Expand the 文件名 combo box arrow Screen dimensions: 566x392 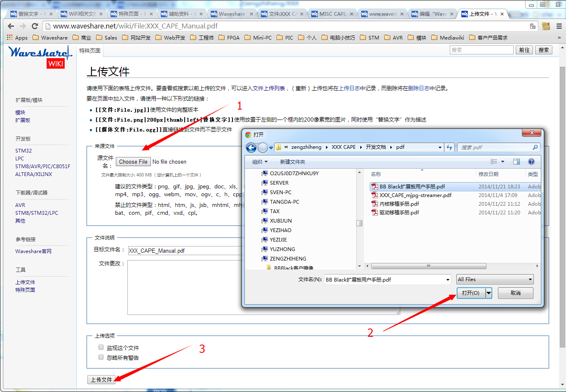pyautogui.click(x=448, y=280)
